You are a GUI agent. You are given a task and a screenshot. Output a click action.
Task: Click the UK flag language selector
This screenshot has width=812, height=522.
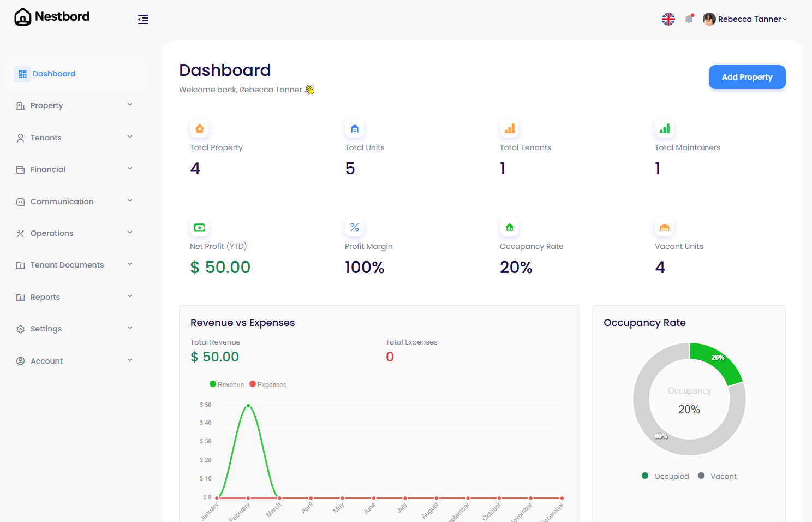(x=668, y=19)
